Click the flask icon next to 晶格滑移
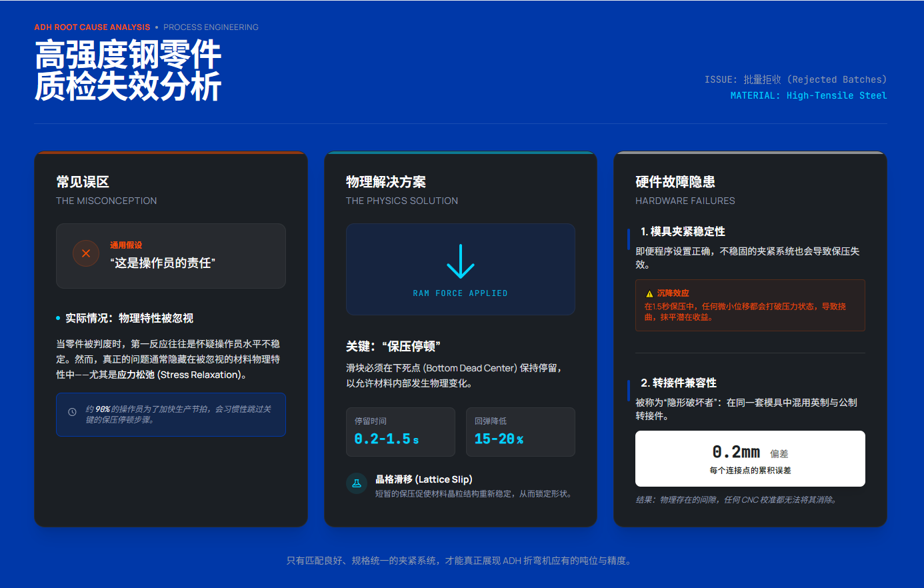 357,483
